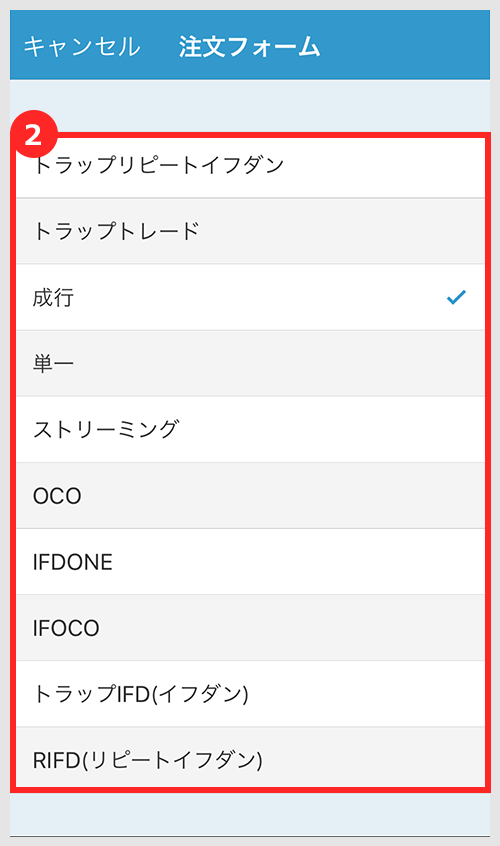Pick the ストリーミング option
Screen dimensions: 500x846
(250, 429)
